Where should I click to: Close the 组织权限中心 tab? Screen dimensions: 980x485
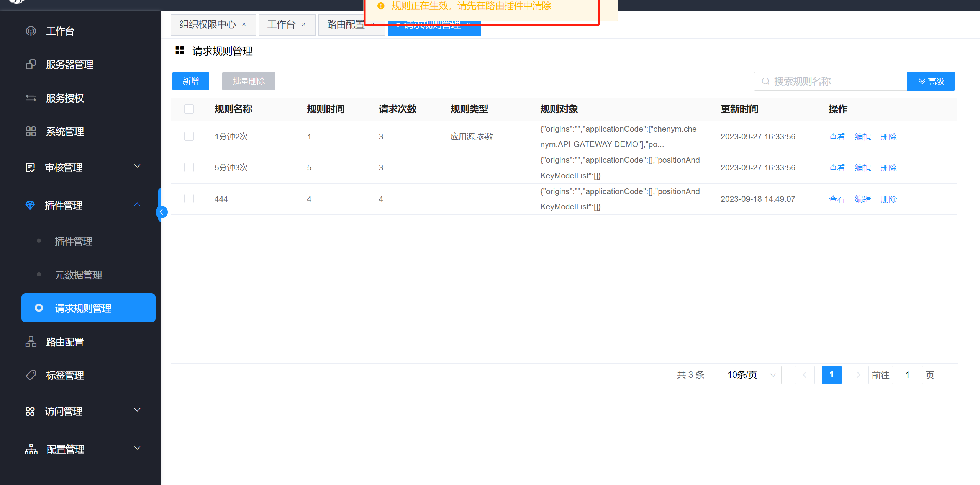pos(244,24)
